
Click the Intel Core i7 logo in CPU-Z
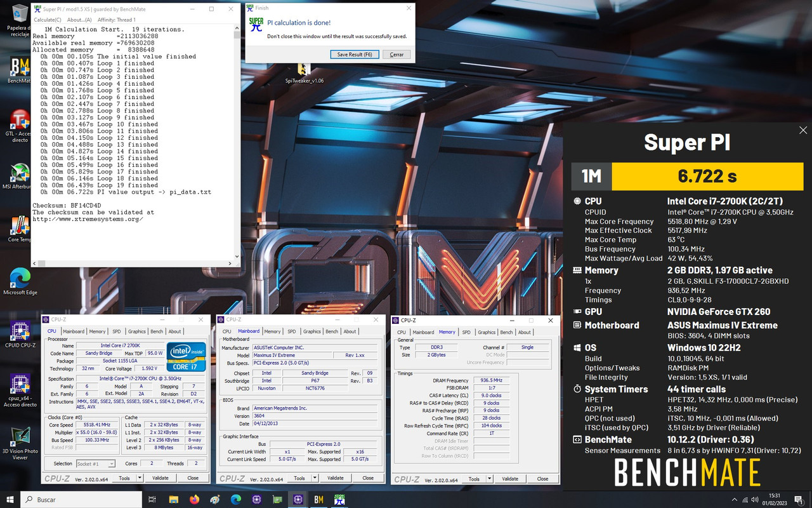(186, 357)
